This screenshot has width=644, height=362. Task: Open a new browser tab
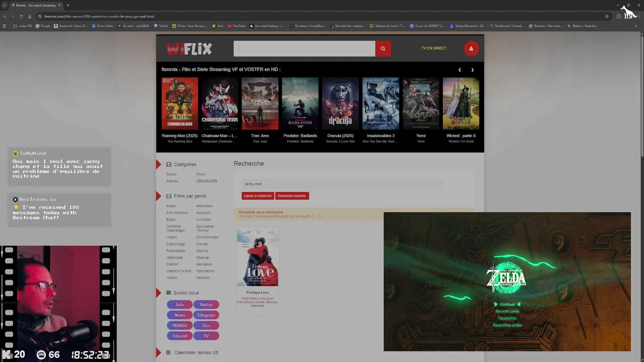(x=68, y=6)
